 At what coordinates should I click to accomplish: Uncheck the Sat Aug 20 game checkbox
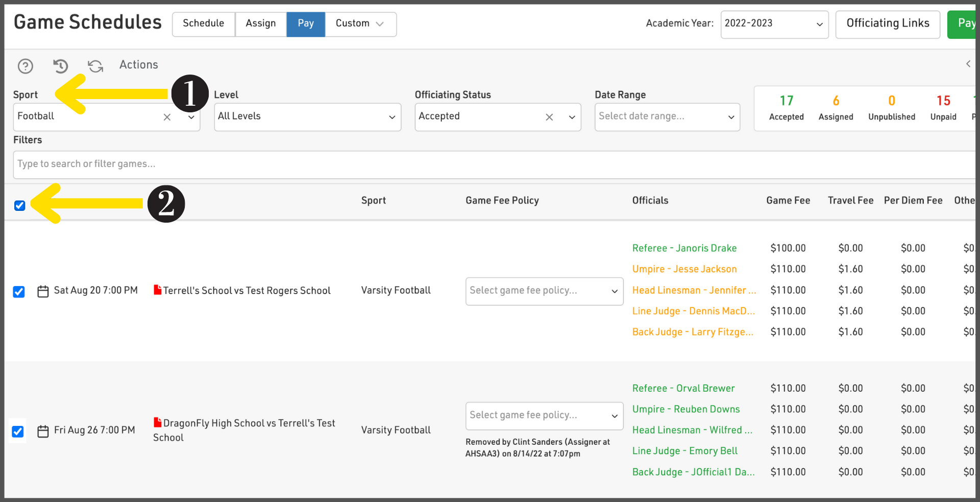tap(19, 292)
